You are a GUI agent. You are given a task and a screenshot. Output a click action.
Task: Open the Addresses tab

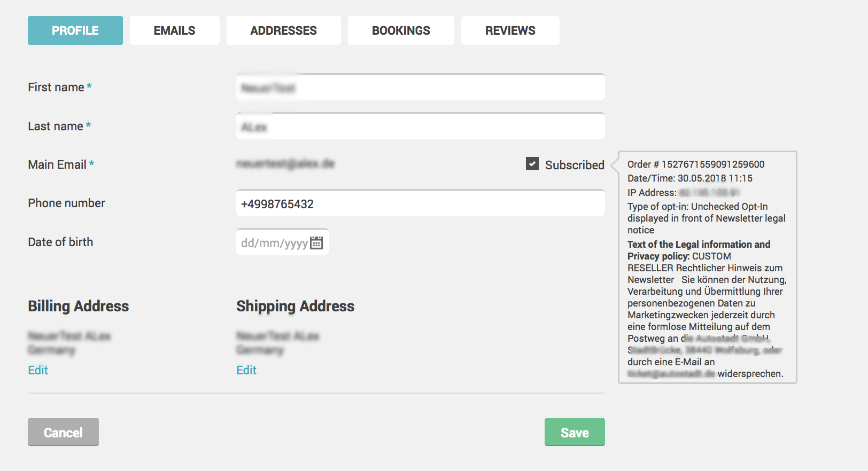click(283, 30)
